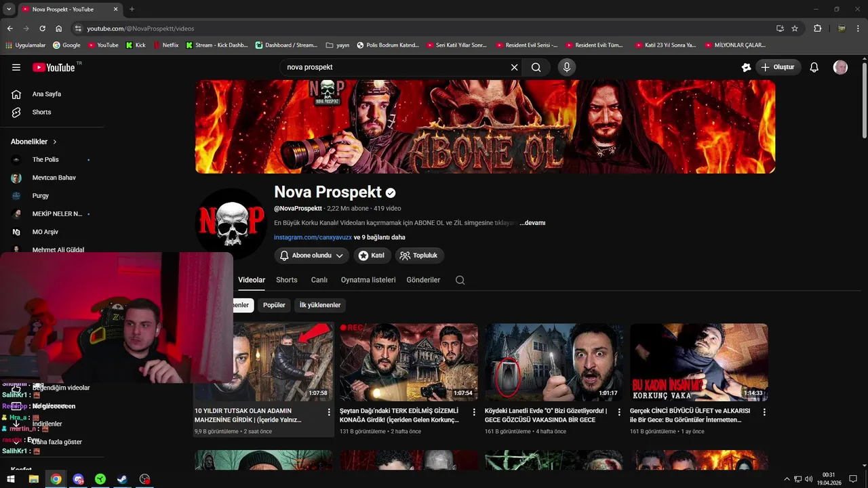Filter videos by İlk yüklenenler chip
Image resolution: width=868 pixels, height=488 pixels.
[x=320, y=305]
